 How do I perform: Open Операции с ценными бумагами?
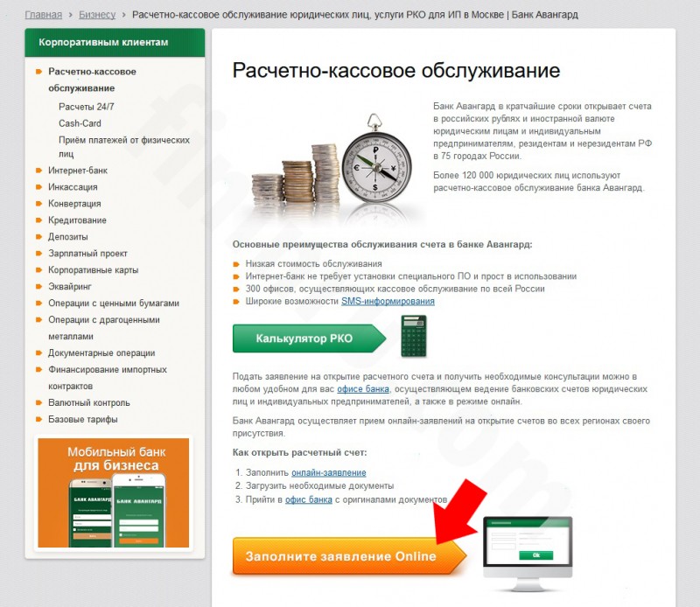pos(114,303)
